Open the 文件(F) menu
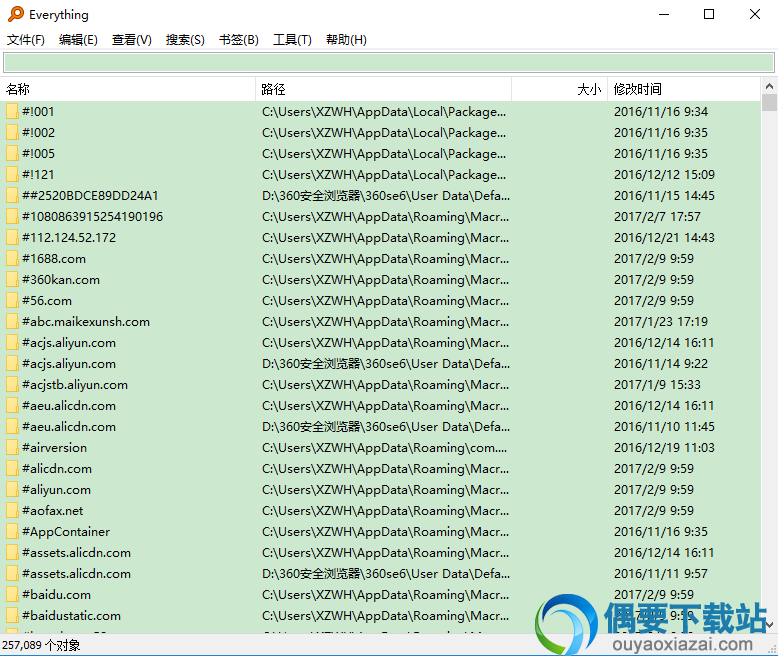The height and width of the screenshot is (656, 778). coord(26,40)
